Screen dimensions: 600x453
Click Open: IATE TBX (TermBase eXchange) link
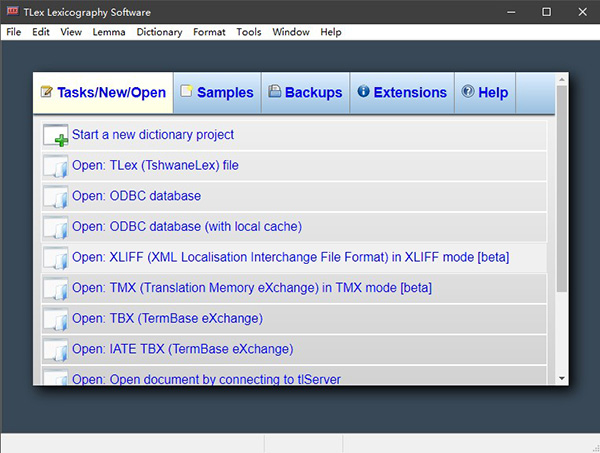point(183,349)
